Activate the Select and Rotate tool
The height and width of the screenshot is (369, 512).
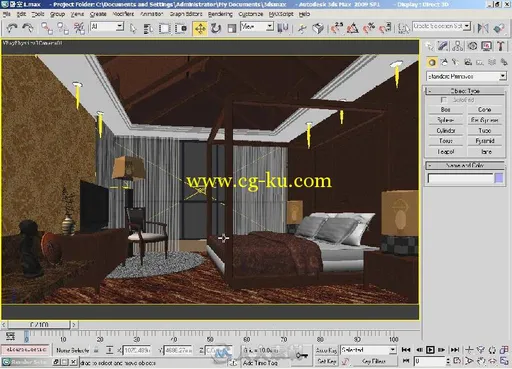coord(216,29)
